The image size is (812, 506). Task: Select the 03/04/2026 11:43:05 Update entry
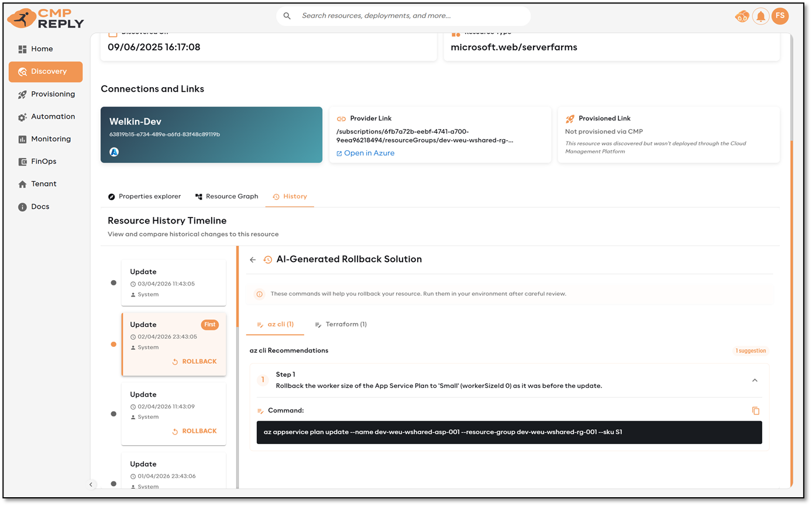click(x=173, y=283)
